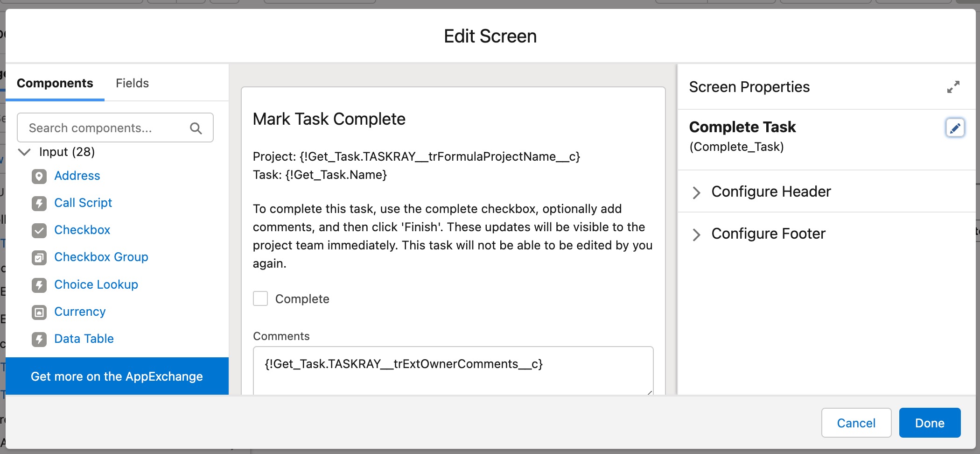Viewport: 980px width, 454px height.
Task: Select the Checkbox Group component icon
Action: pyautogui.click(x=39, y=257)
